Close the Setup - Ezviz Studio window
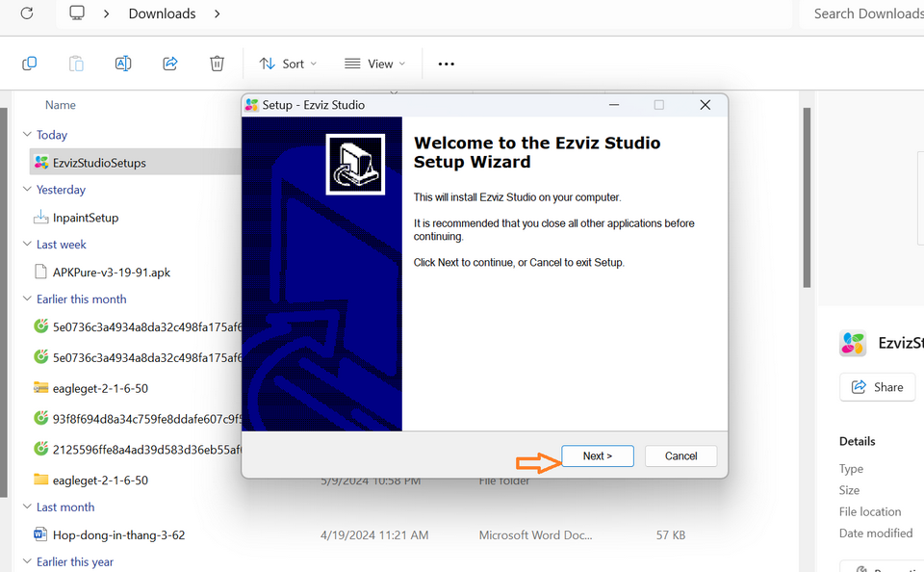The height and width of the screenshot is (572, 924). (x=705, y=105)
